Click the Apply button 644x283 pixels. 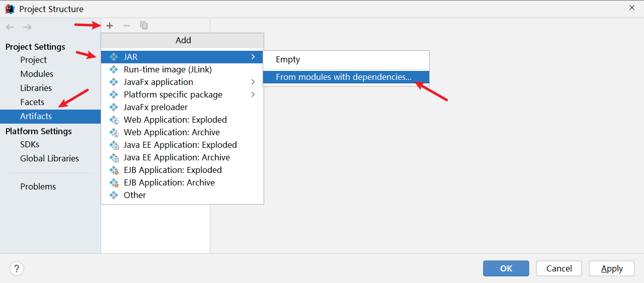click(612, 268)
